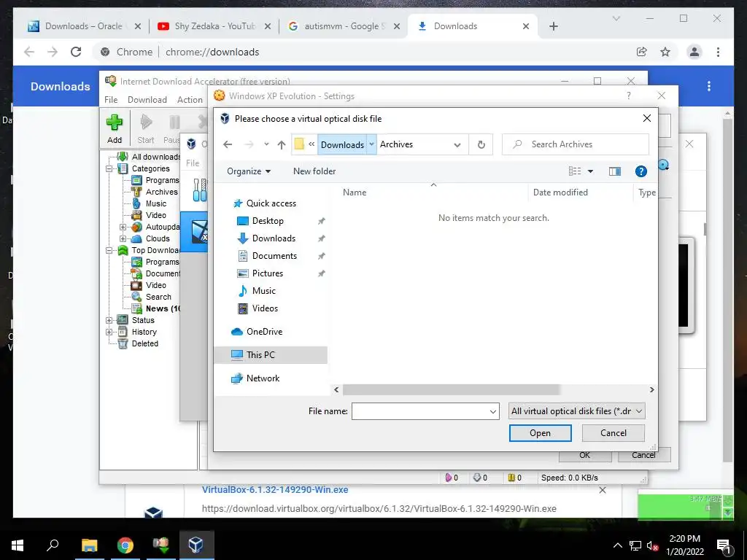Select OneDrive in navigation pane

pyautogui.click(x=264, y=332)
